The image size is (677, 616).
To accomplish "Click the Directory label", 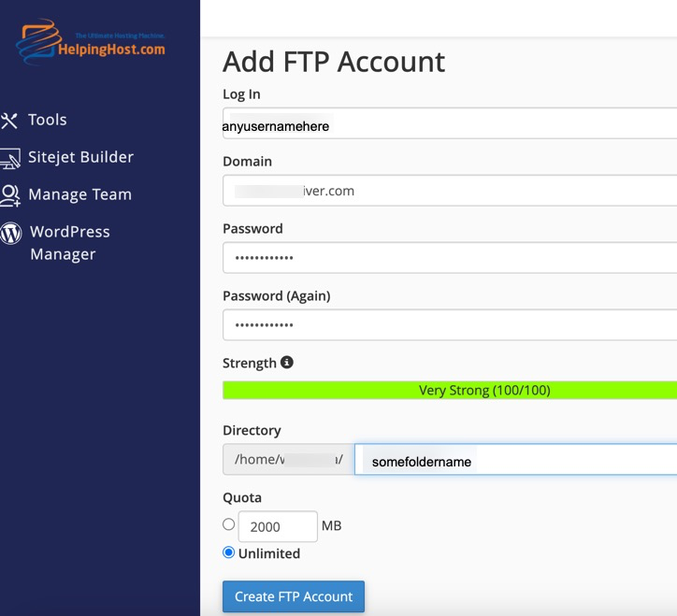I will [252, 430].
